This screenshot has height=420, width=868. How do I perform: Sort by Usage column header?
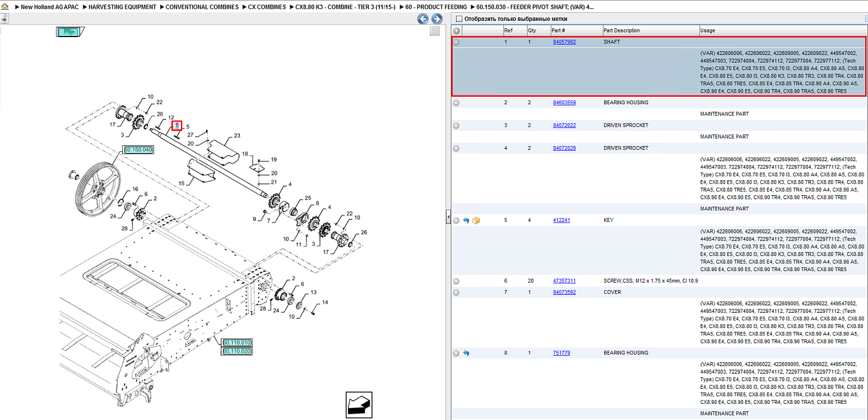click(x=708, y=31)
